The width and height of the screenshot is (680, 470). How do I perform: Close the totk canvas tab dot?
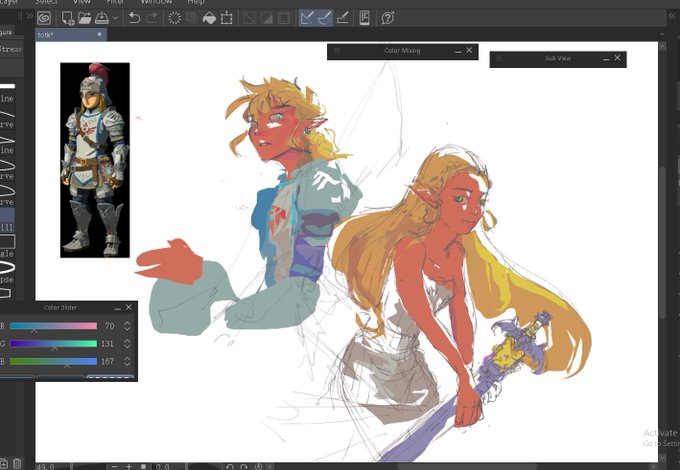[x=100, y=34]
